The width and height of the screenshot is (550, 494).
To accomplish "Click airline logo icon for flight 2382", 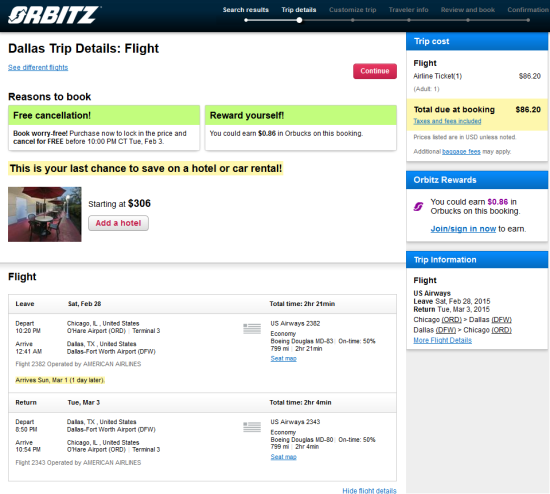I will click(x=252, y=329).
